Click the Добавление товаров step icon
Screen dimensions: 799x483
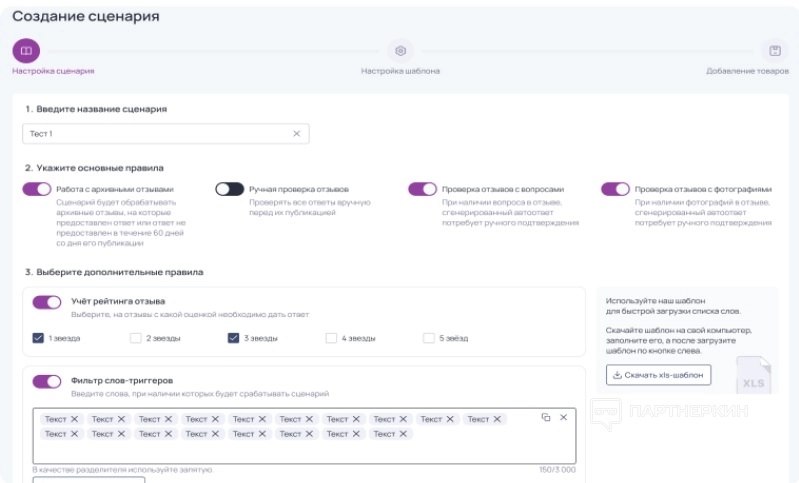click(x=774, y=50)
